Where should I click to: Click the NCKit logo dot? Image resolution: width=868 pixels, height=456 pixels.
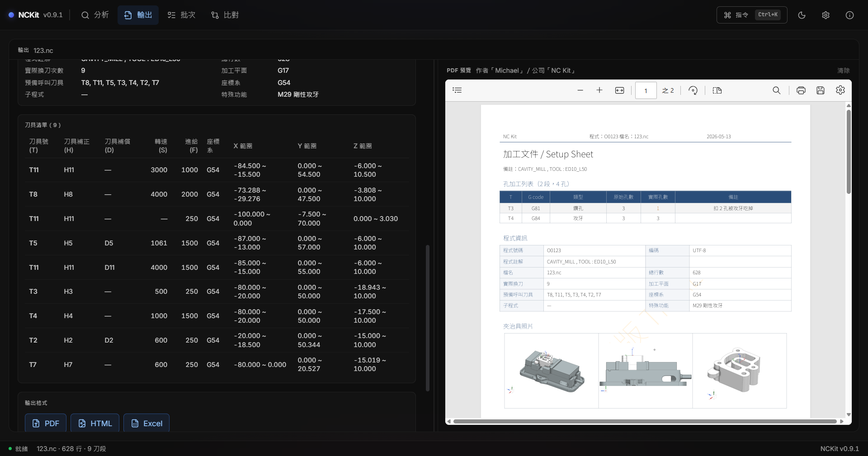11,15
